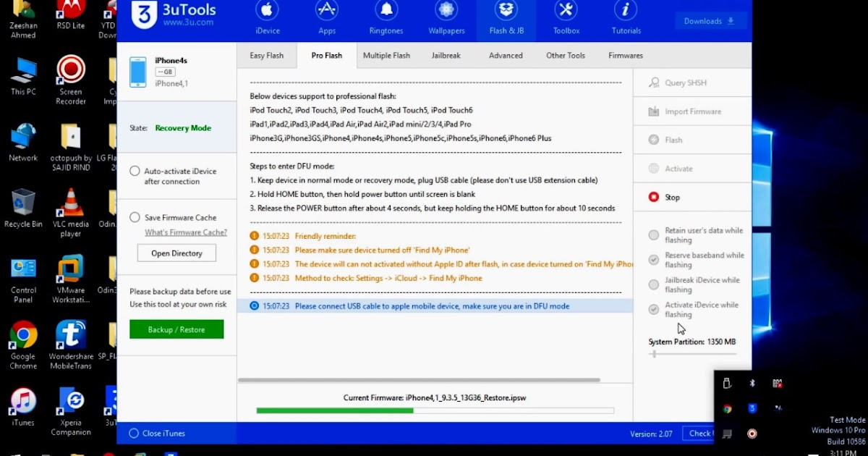Open the Other Tools tab

click(566, 56)
